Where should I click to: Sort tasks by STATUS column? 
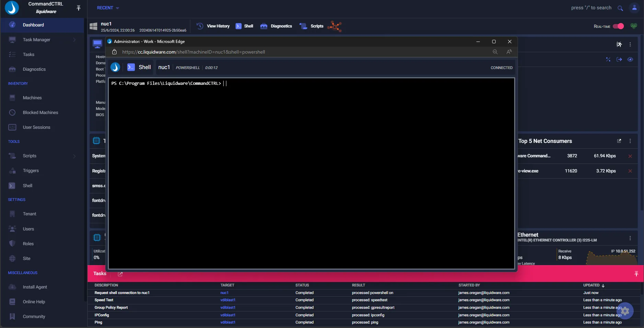pyautogui.click(x=302, y=285)
